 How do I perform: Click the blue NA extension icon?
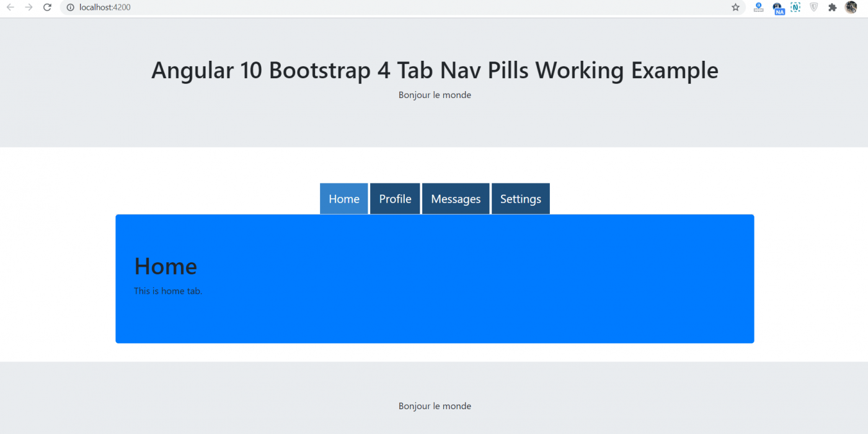pyautogui.click(x=778, y=7)
